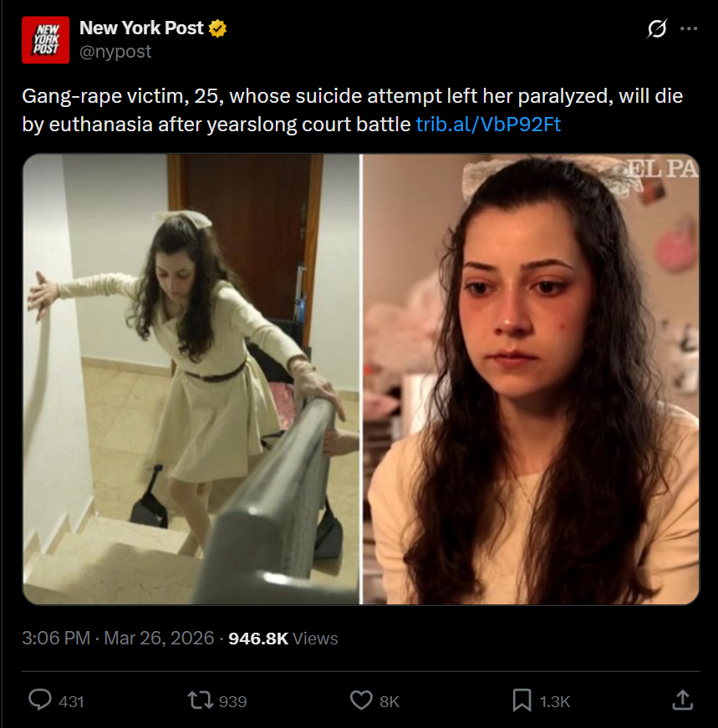Click the 946.8K Views count

(283, 639)
